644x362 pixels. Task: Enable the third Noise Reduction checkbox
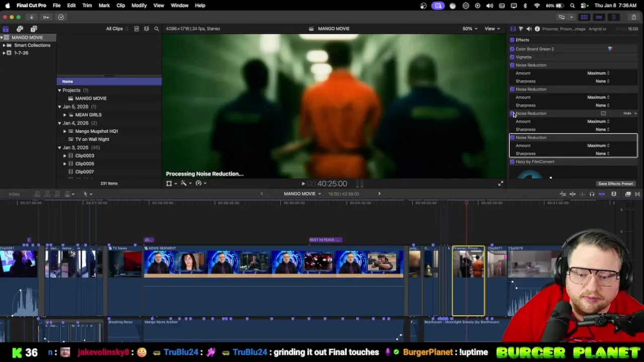tap(512, 113)
